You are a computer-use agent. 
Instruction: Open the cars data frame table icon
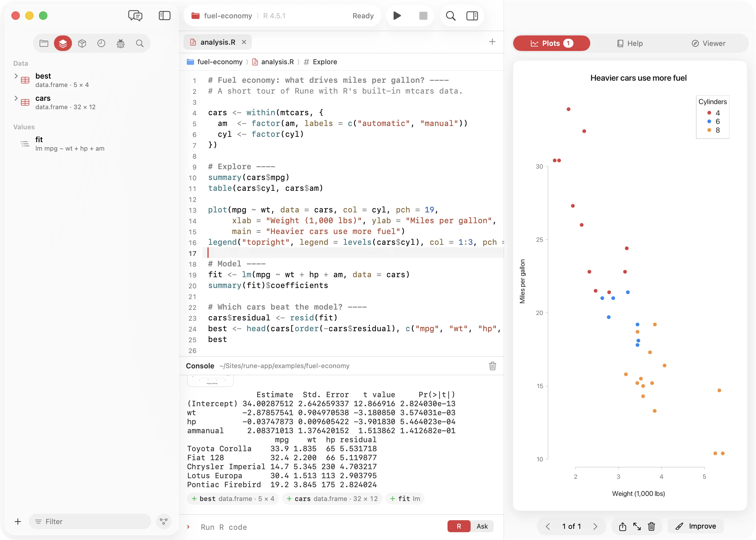tap(25, 102)
